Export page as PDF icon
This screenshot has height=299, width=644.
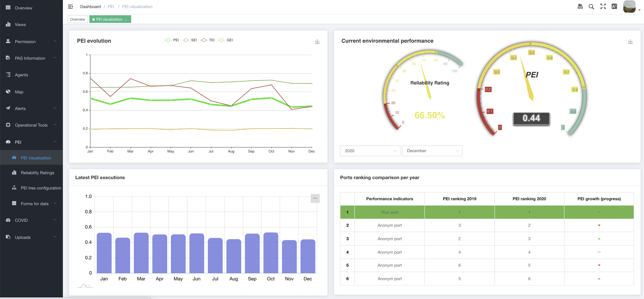click(580, 7)
